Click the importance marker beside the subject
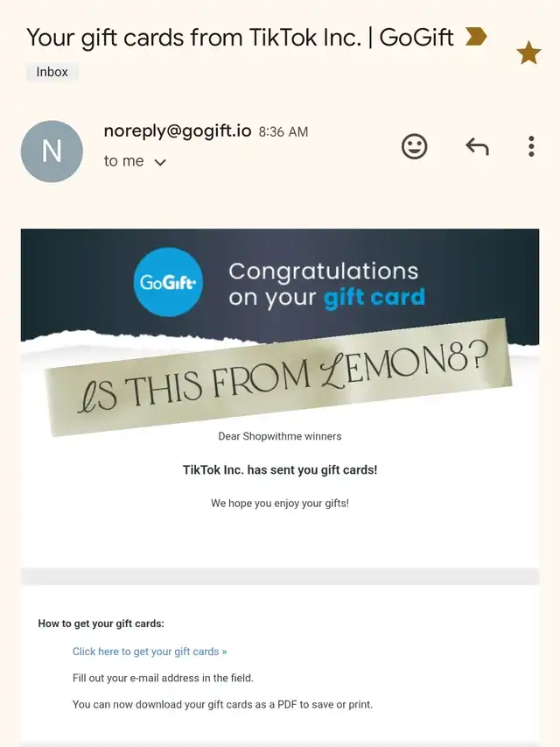 point(476,37)
